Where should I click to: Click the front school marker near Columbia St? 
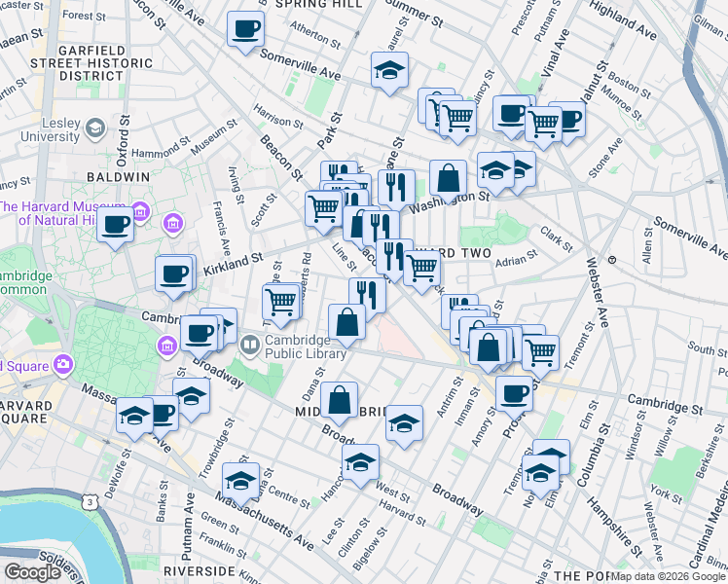540,474
